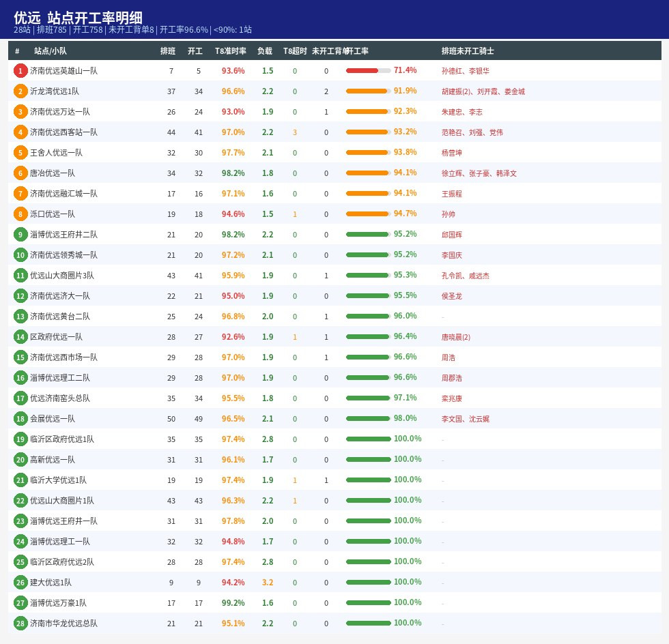The width and height of the screenshot is (669, 644).
Task: Click load value 3.2 for 建大优远1队
Action: click(268, 583)
